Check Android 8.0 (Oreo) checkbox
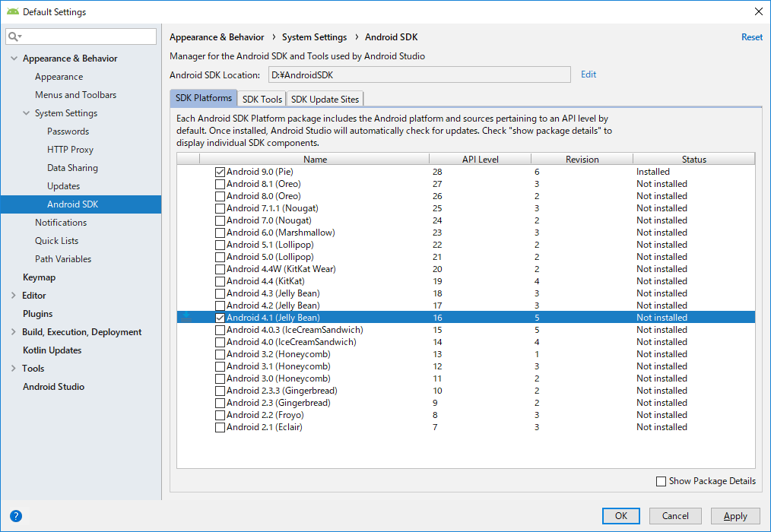 coord(220,196)
